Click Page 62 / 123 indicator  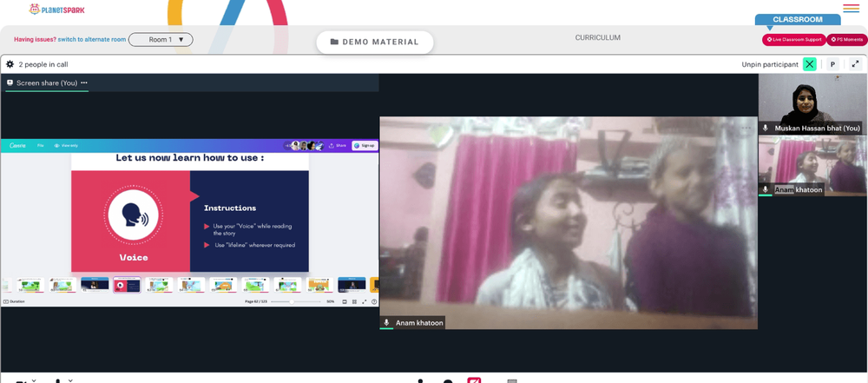[x=256, y=301]
